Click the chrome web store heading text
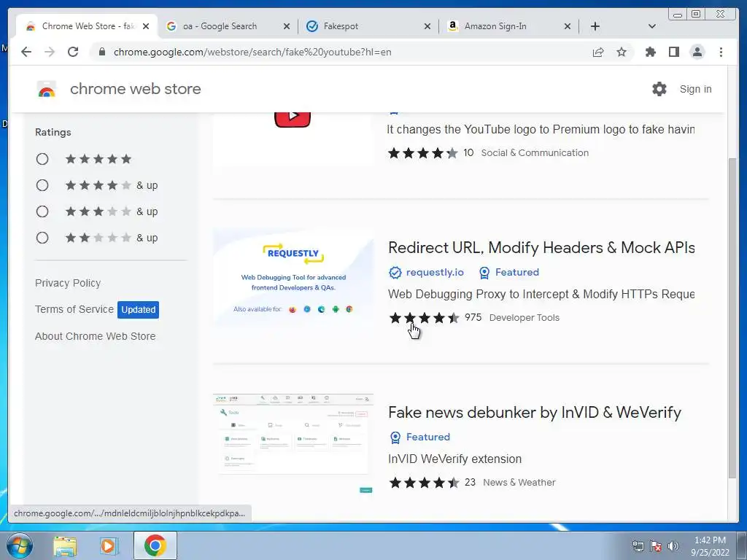Image resolution: width=747 pixels, height=560 pixels. click(135, 89)
